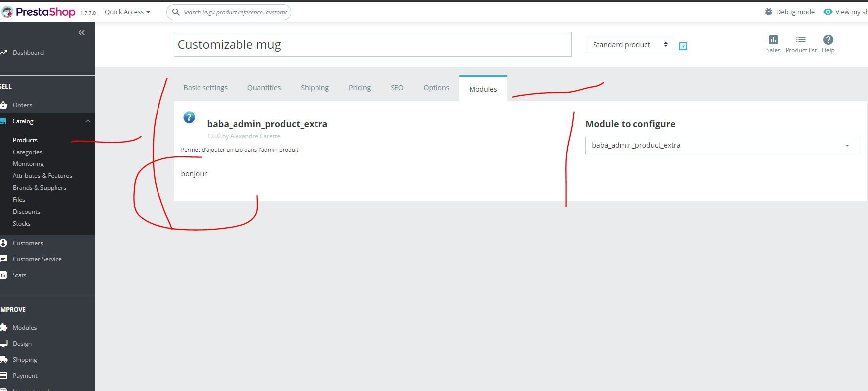Open Files in the Catalog menu

(19, 200)
